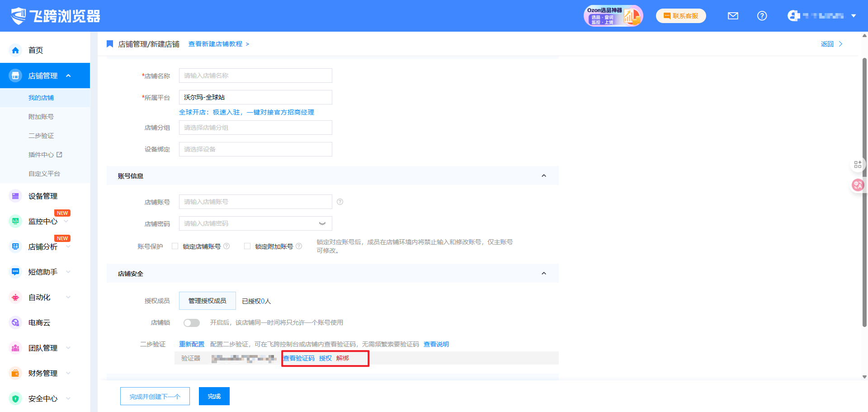The image size is (868, 412).
Task: Click the 完成 button
Action: coord(214,396)
